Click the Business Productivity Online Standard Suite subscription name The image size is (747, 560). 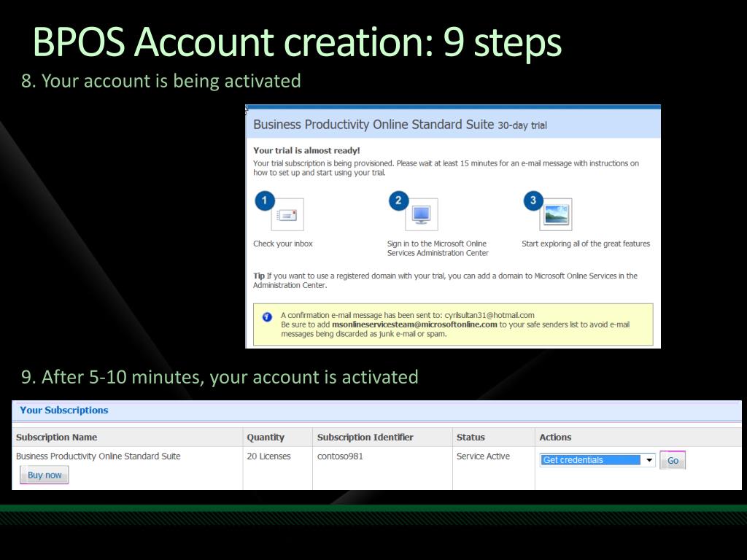coord(98,456)
